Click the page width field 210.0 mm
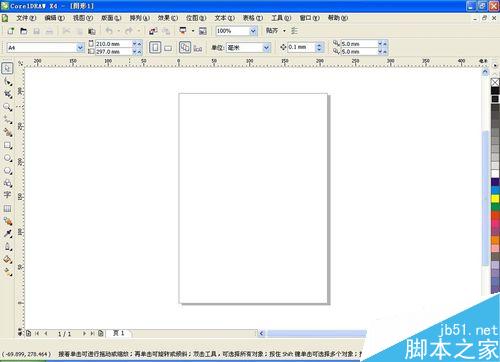 [x=114, y=44]
